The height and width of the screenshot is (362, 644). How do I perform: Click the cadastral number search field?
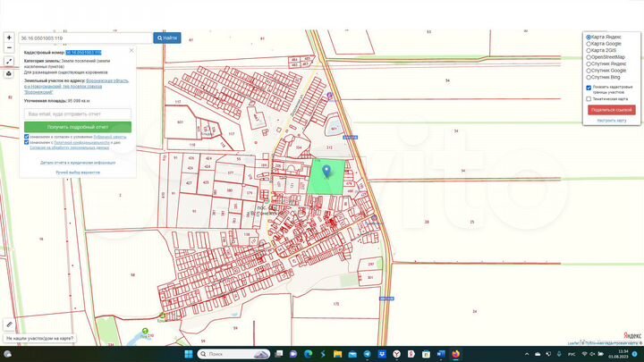point(85,38)
